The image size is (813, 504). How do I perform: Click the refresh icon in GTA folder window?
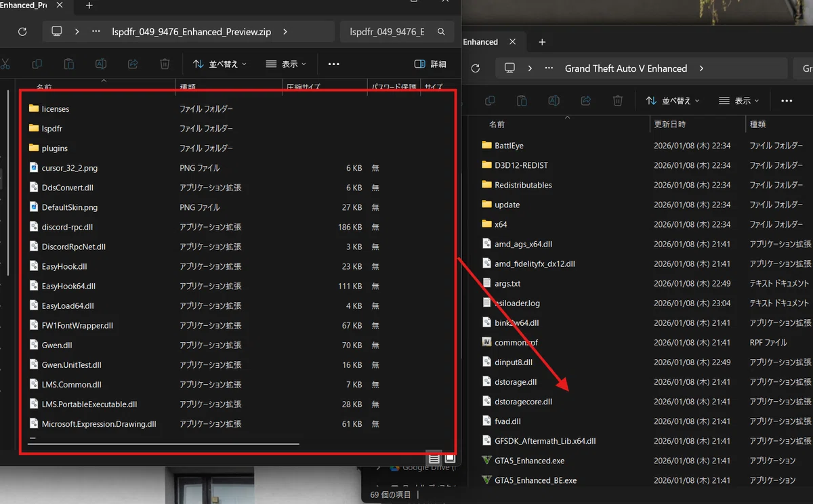(475, 68)
